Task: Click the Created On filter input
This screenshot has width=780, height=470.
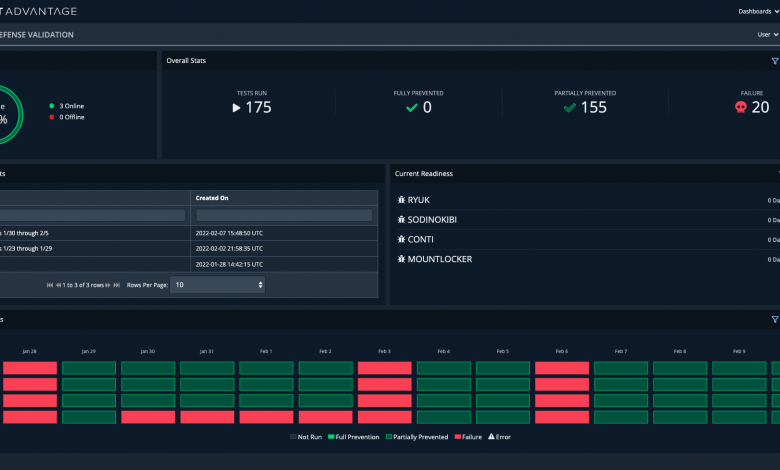Action: (284, 215)
